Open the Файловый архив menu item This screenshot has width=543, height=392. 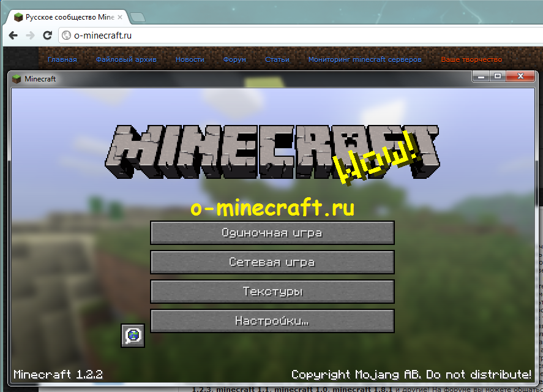pos(126,59)
